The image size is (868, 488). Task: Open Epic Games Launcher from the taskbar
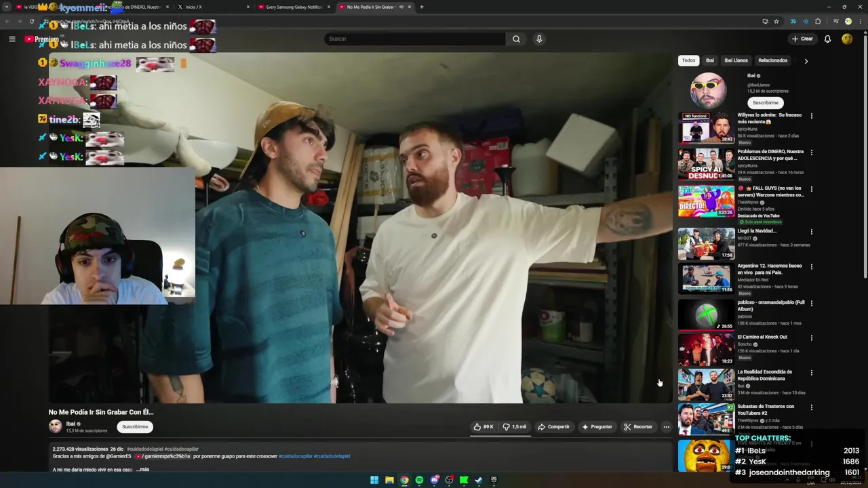(x=494, y=480)
